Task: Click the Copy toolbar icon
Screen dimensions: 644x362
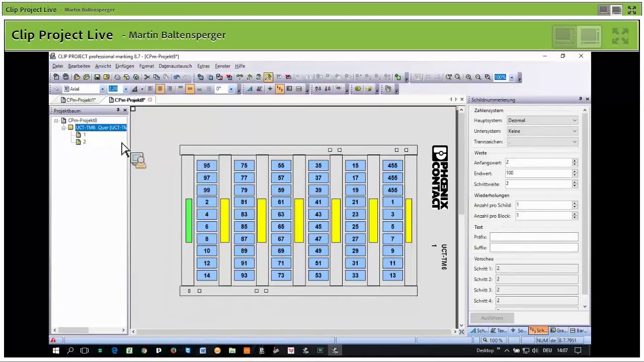Action: (156, 77)
